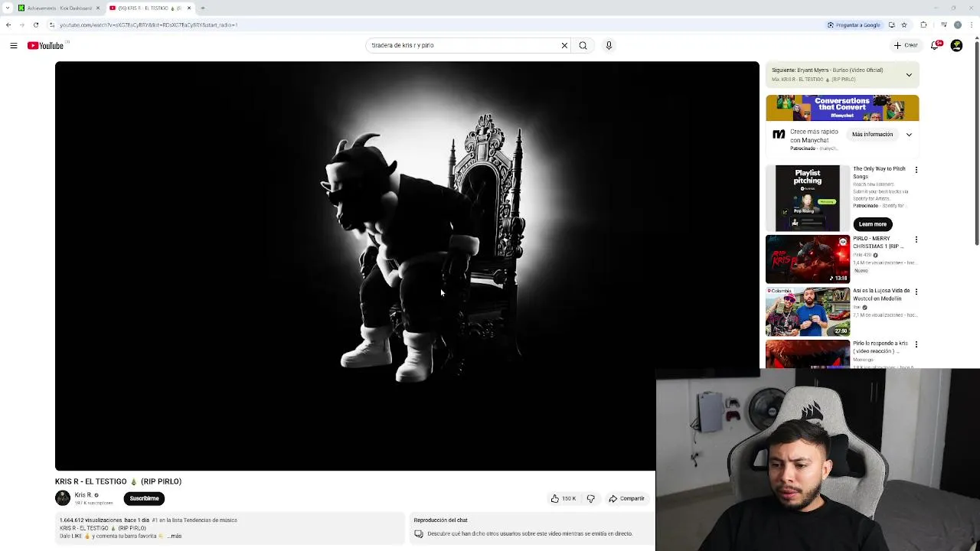Clear the search box text
980x551 pixels.
click(564, 45)
